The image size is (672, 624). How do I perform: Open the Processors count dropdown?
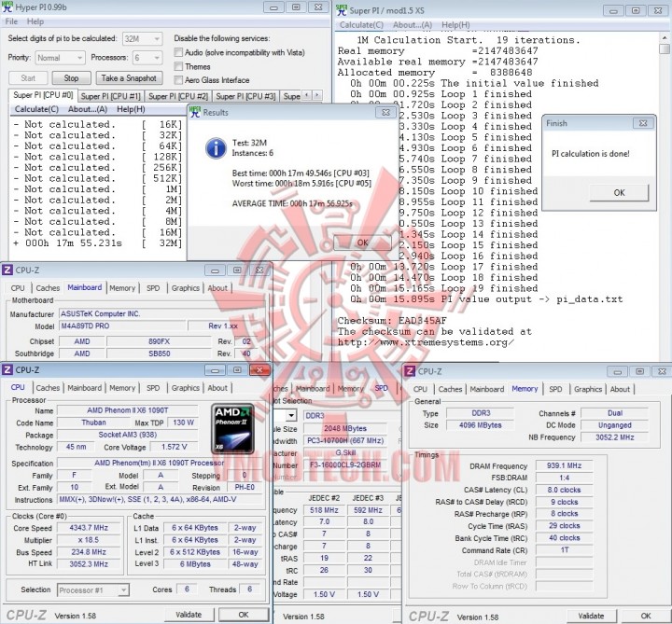coord(147,58)
